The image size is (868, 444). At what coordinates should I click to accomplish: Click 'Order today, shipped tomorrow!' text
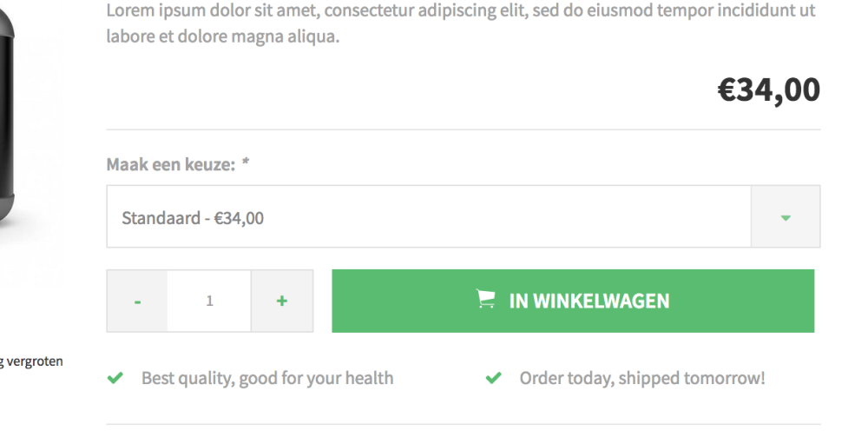point(642,378)
